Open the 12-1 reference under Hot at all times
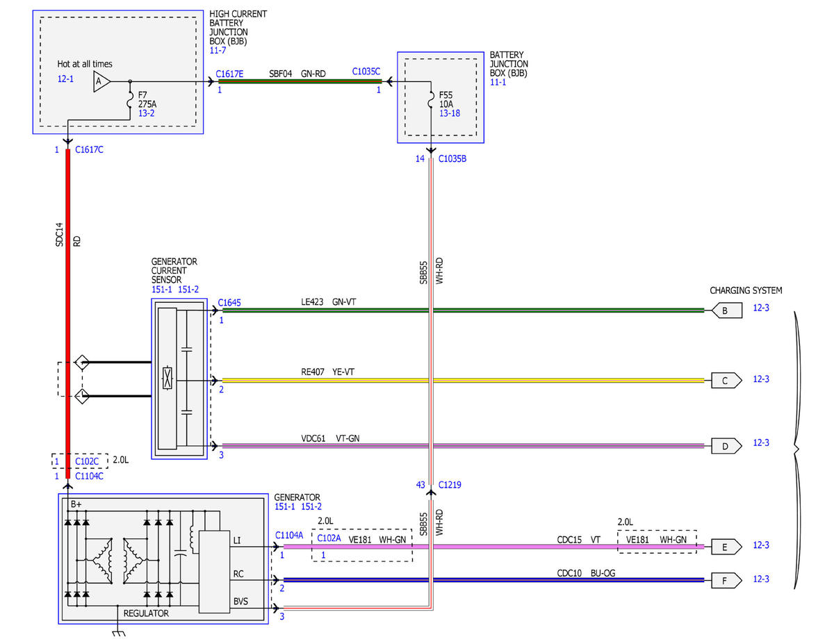Image resolution: width=834 pixels, height=644 pixels. [65, 79]
